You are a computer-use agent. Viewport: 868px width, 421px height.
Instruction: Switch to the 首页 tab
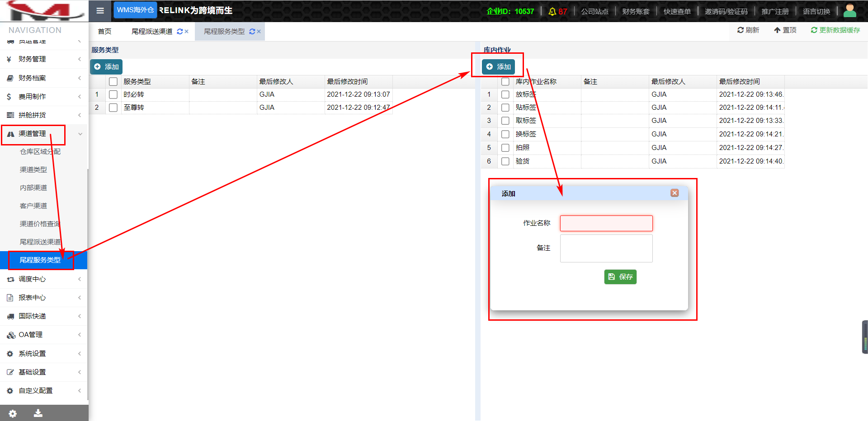tap(104, 32)
